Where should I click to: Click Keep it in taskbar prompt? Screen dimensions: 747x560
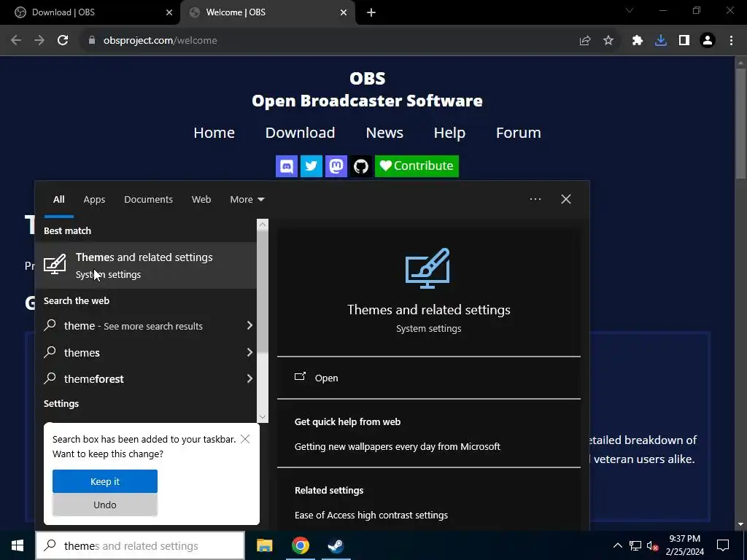[105, 481]
